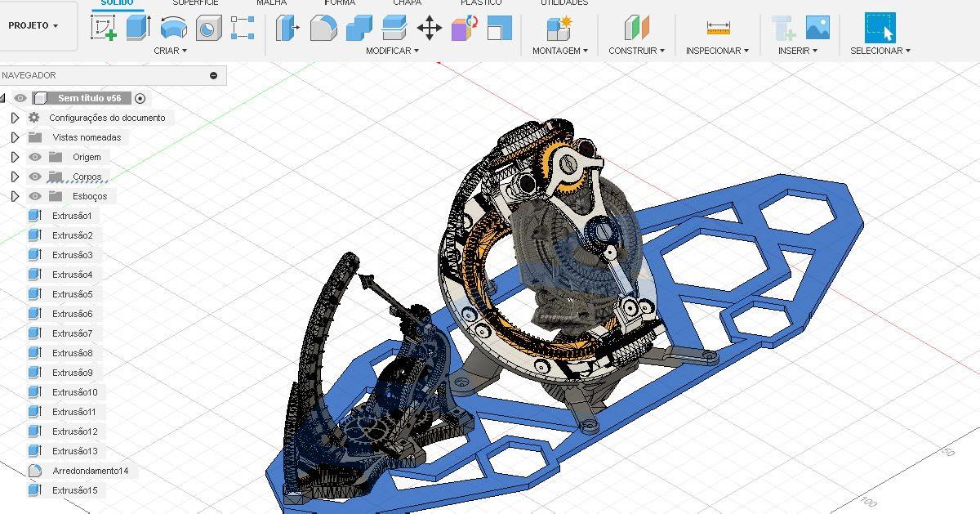The width and height of the screenshot is (980, 514).
Task: Expand the Vistas nomeadas folder
Action: (x=15, y=137)
